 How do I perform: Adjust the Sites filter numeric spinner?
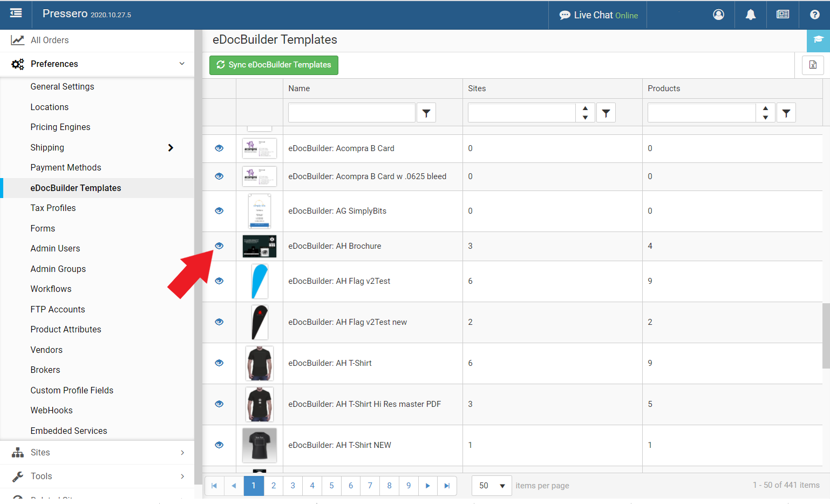pyautogui.click(x=585, y=113)
